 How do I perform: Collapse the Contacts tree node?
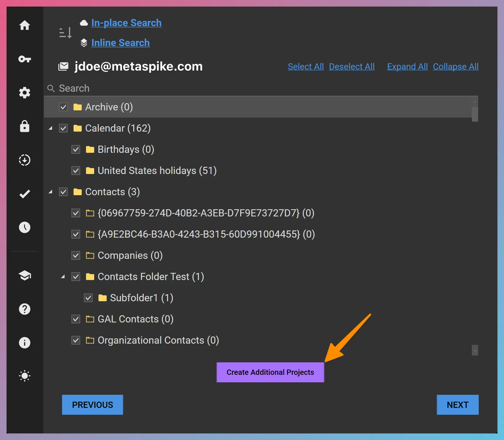51,192
